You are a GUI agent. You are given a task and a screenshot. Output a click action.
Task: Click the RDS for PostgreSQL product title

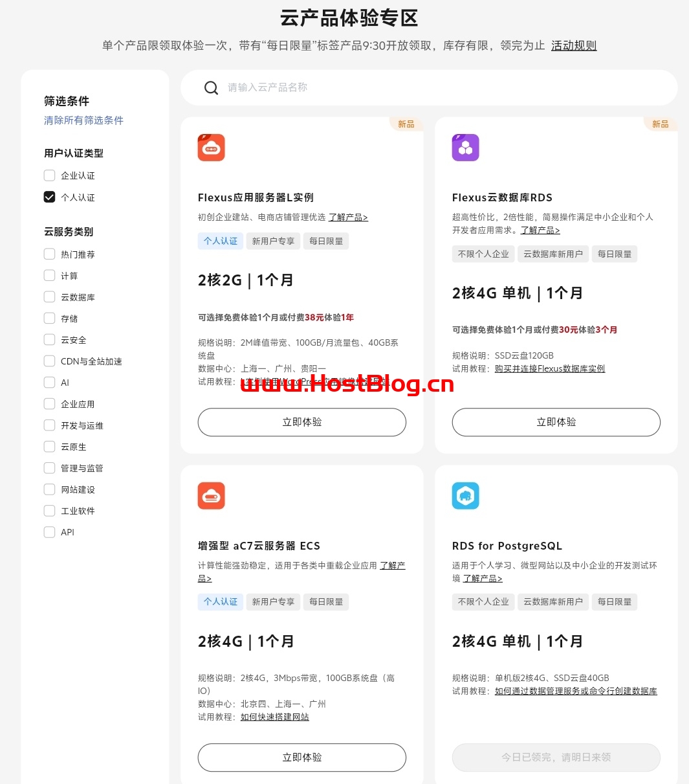507,546
